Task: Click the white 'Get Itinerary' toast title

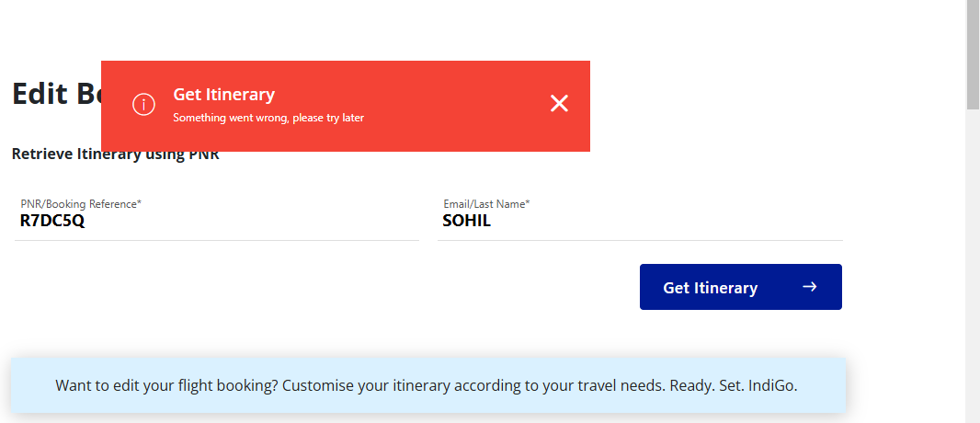Action: coord(223,95)
